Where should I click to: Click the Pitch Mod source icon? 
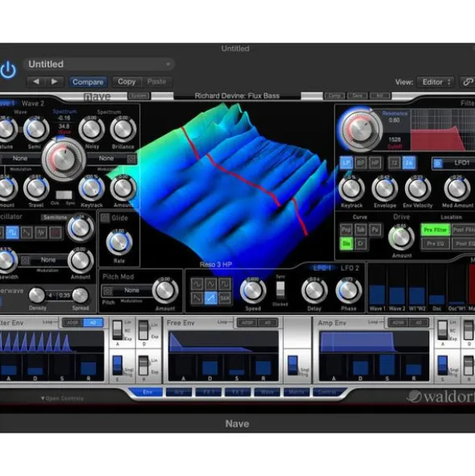tap(107, 291)
